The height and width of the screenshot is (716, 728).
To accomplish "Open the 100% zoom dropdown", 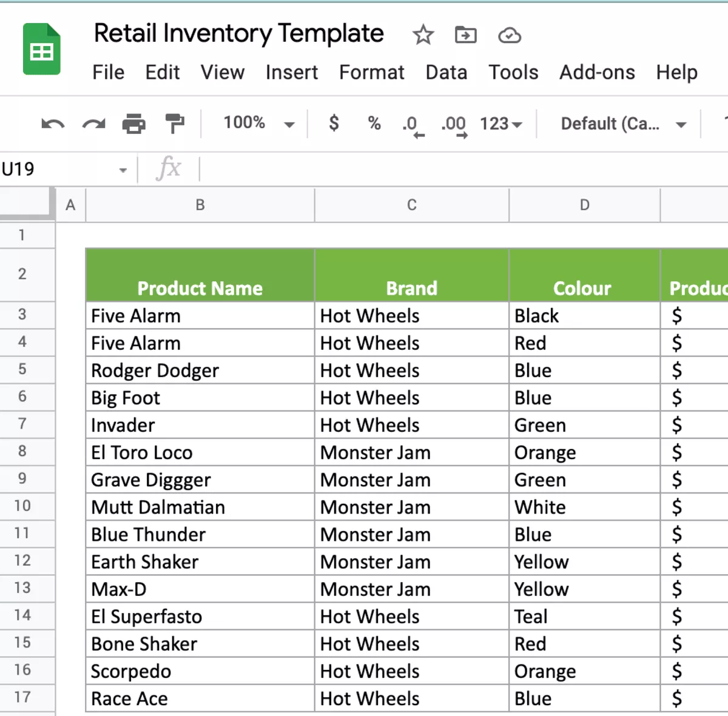I will pos(259,123).
